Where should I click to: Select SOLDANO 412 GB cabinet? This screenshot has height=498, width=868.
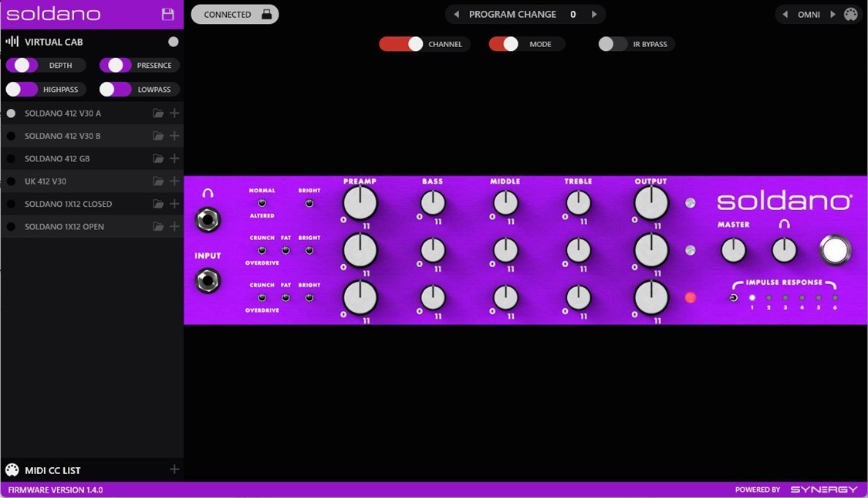57,159
